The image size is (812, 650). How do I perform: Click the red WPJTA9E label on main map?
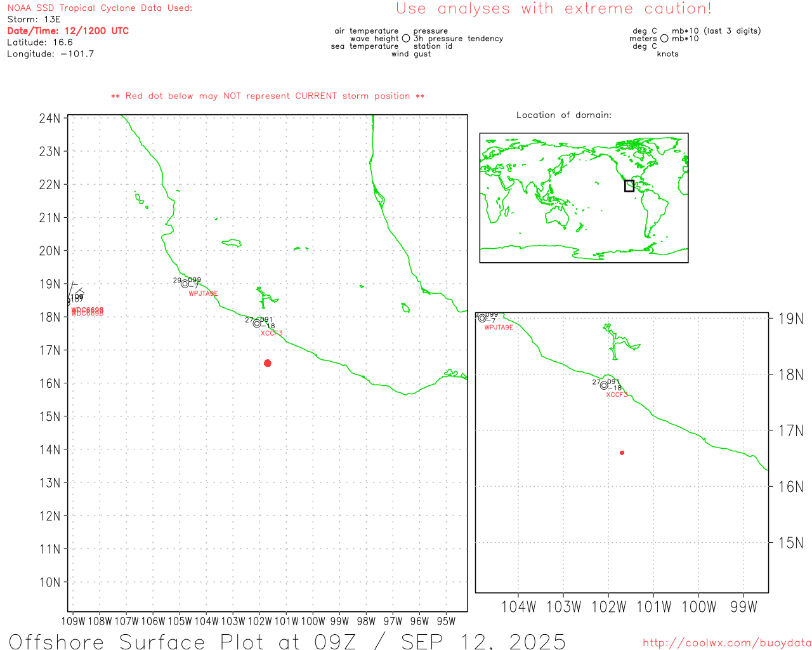click(x=203, y=293)
